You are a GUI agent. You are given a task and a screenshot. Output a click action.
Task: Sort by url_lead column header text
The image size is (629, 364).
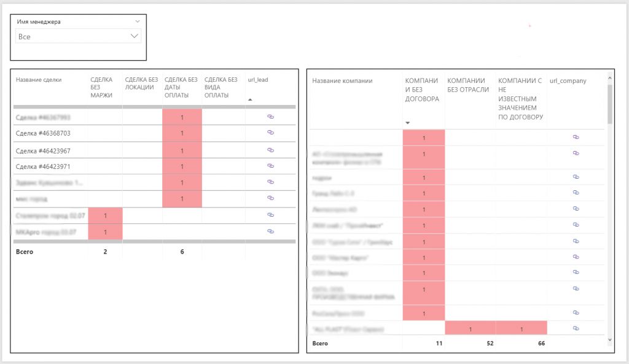coord(258,80)
